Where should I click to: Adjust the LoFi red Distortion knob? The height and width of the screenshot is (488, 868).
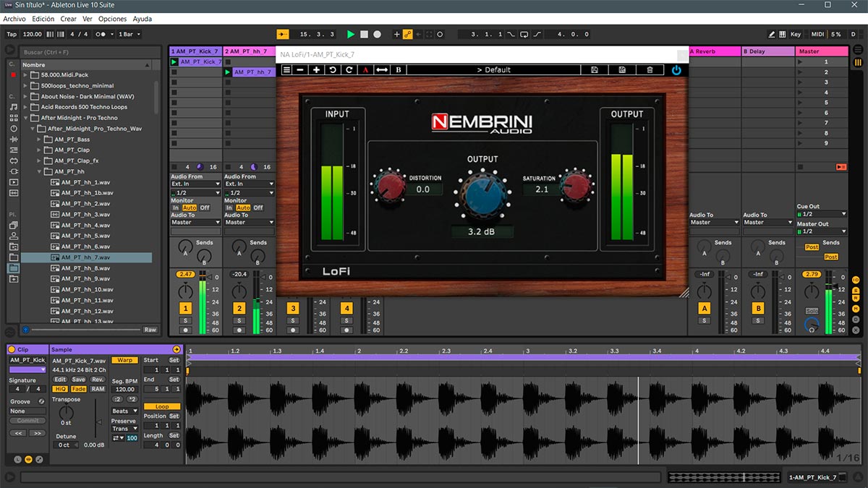tap(389, 186)
